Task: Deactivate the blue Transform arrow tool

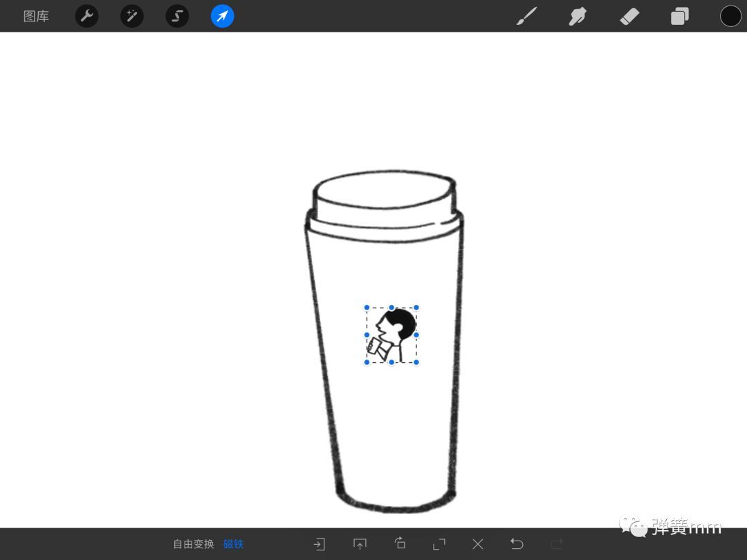Action: (x=222, y=16)
